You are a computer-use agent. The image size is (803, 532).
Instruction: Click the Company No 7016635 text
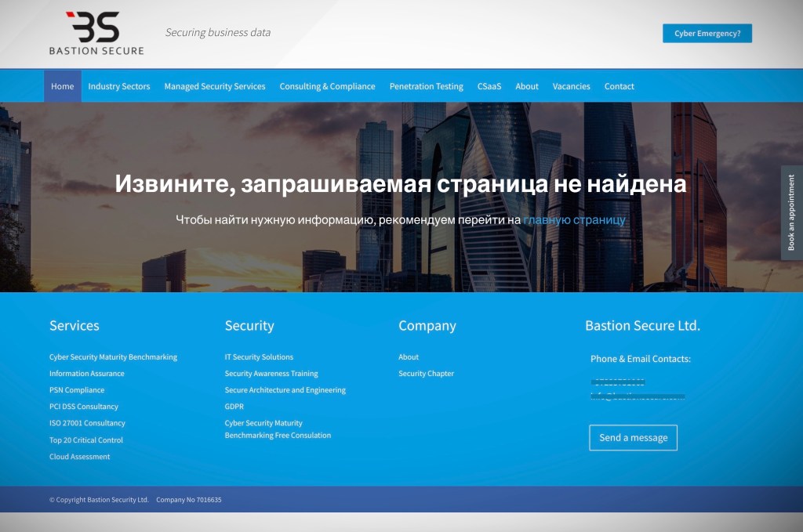click(x=188, y=500)
